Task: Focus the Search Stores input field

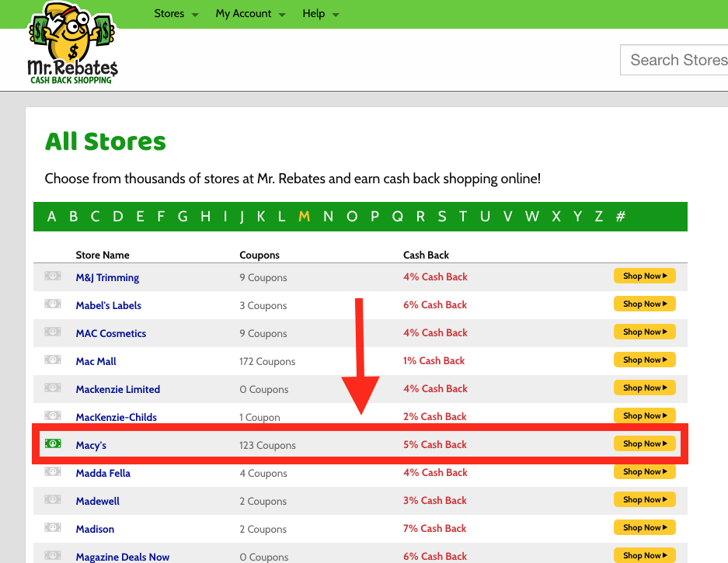Action: pyautogui.click(x=676, y=60)
